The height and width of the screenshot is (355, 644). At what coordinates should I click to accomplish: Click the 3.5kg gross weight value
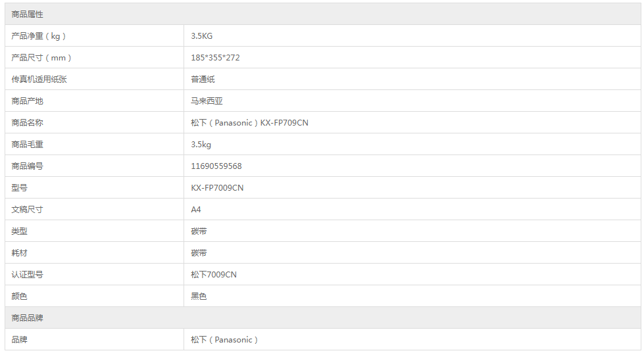coord(201,145)
